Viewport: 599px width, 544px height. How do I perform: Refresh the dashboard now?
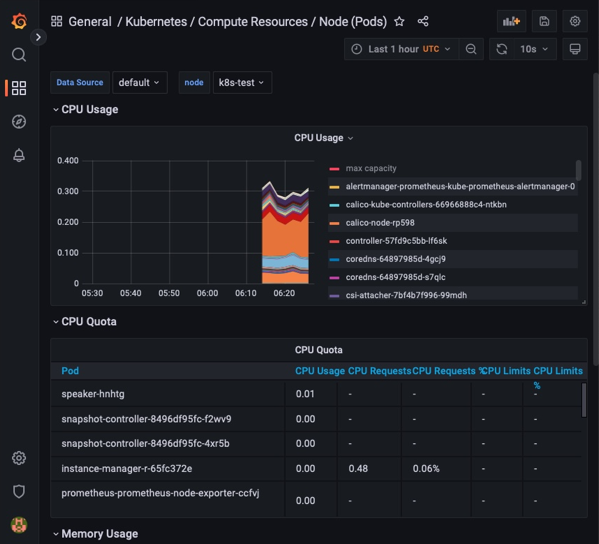[x=502, y=49]
